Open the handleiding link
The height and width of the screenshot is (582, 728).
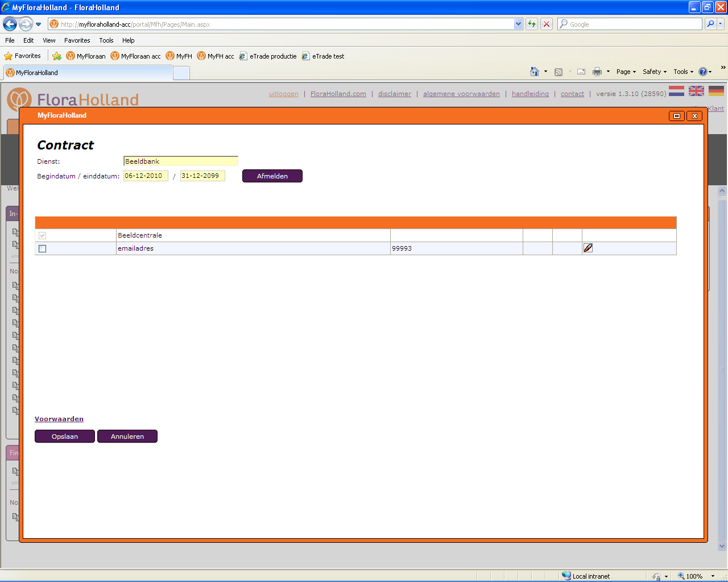point(530,94)
